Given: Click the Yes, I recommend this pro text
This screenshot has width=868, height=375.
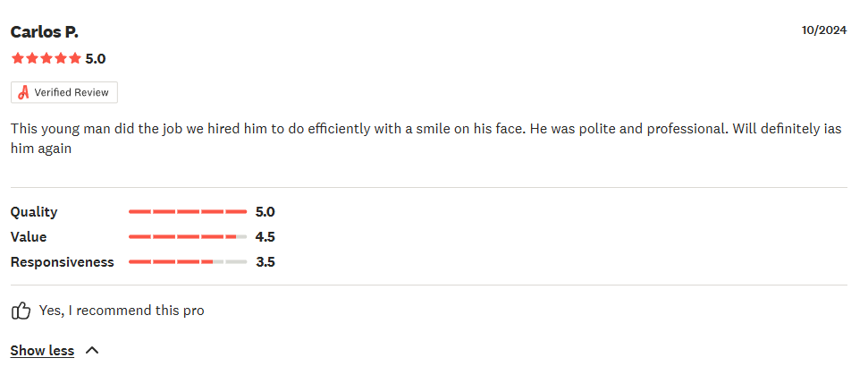Looking at the screenshot, I should [122, 311].
